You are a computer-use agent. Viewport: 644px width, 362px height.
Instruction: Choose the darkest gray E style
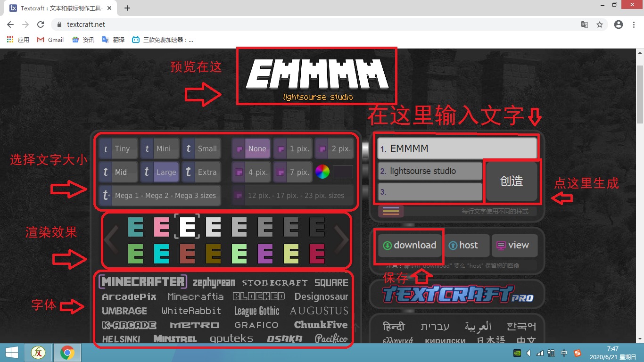click(x=317, y=227)
